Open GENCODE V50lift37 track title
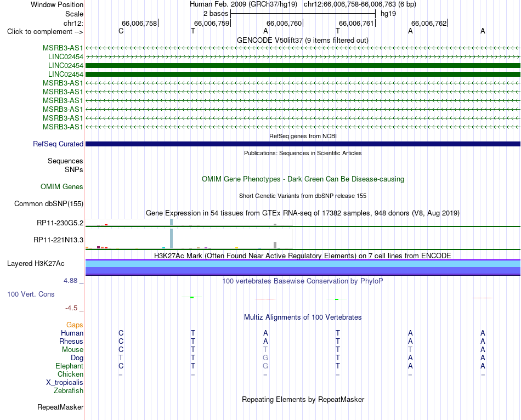521x420 pixels. click(x=302, y=40)
